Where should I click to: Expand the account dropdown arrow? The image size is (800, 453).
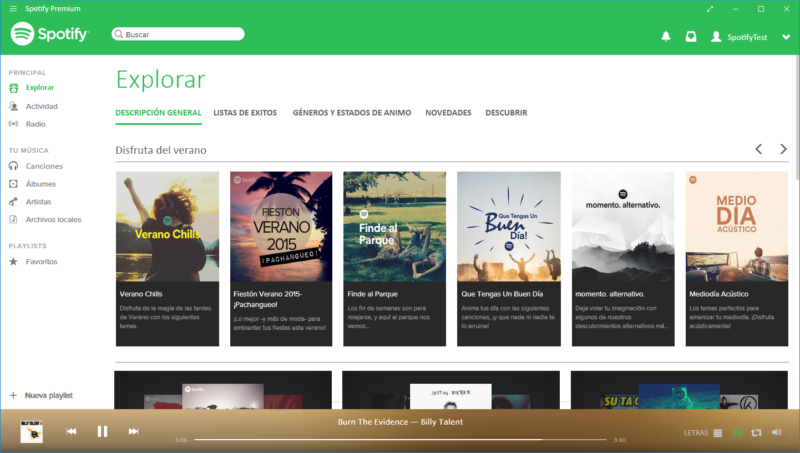(786, 37)
